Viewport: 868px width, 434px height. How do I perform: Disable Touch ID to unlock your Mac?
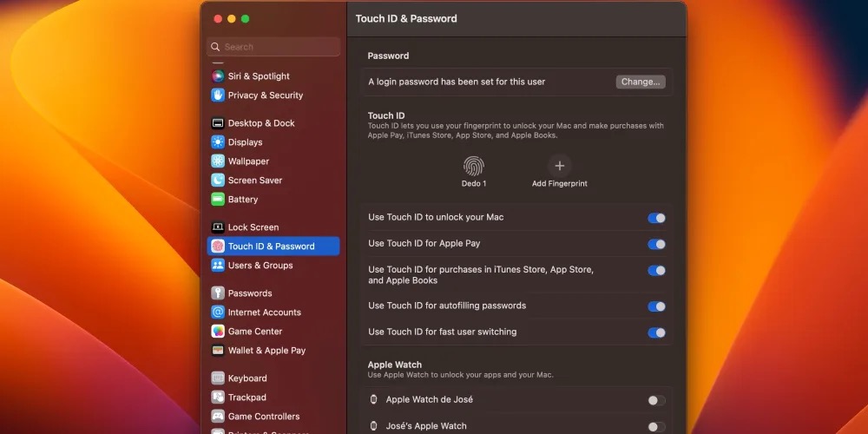656,218
